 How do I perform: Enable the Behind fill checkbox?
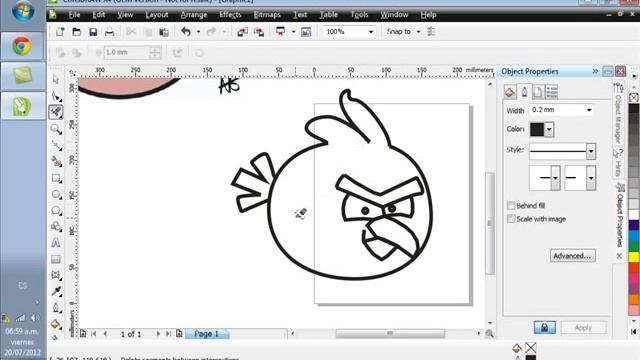click(x=511, y=205)
